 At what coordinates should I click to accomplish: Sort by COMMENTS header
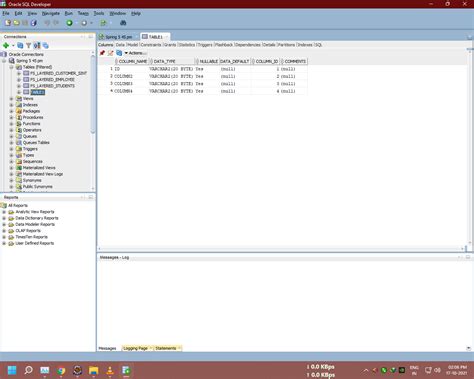click(x=295, y=61)
